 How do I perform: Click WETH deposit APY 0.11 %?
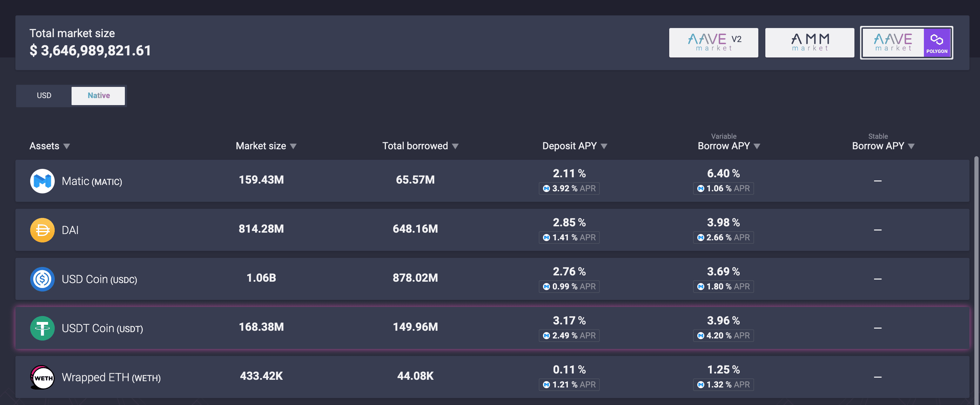tap(569, 370)
